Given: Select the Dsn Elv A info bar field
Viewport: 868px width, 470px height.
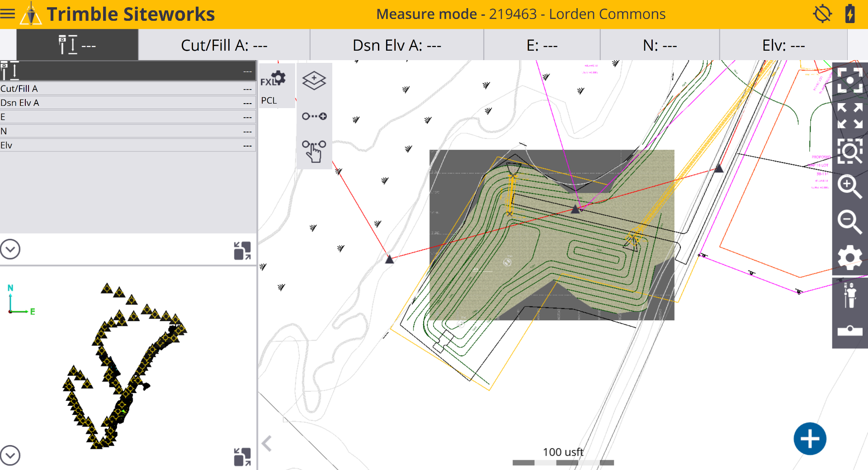Looking at the screenshot, I should click(397, 45).
